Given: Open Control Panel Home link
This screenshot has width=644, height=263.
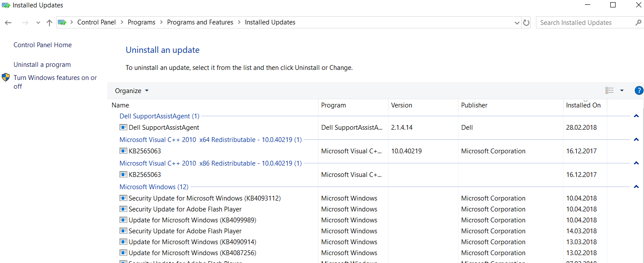Looking at the screenshot, I should (x=42, y=45).
